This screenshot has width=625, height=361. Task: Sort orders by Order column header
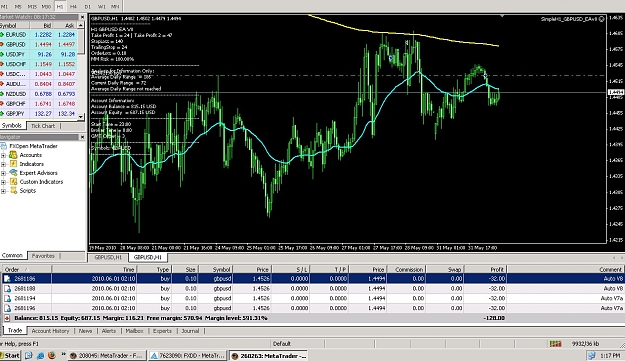(x=26, y=270)
